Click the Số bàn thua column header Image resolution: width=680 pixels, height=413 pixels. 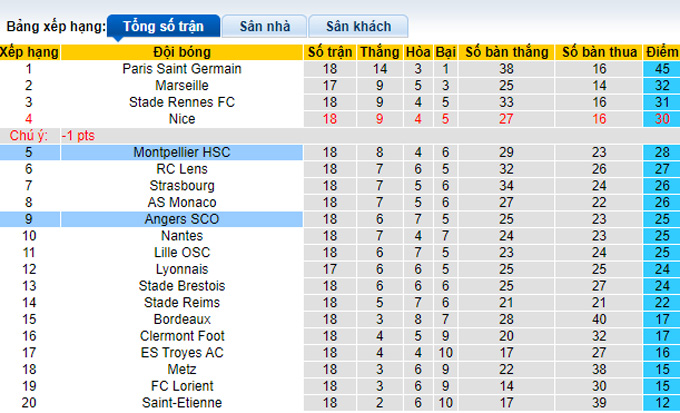(599, 51)
